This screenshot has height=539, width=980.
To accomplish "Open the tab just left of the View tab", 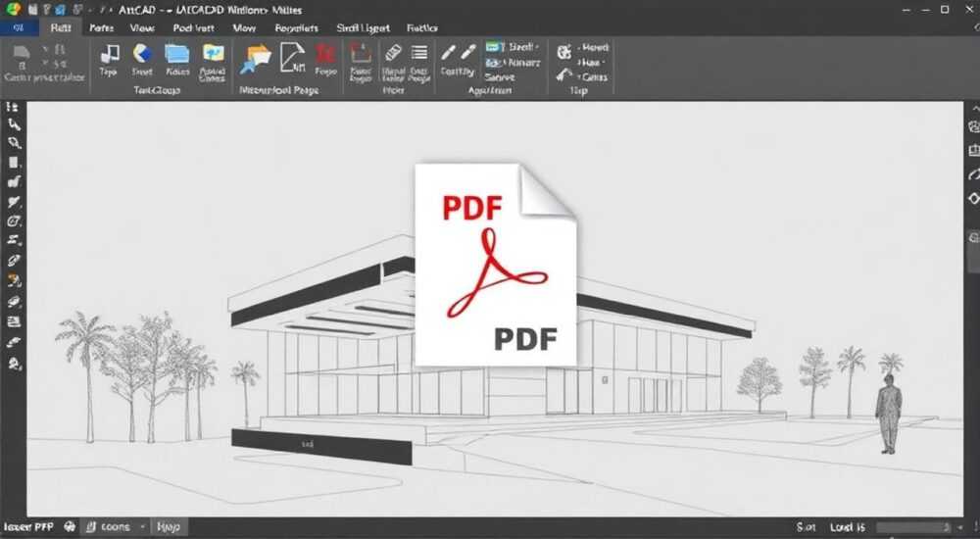I will pyautogui.click(x=101, y=28).
